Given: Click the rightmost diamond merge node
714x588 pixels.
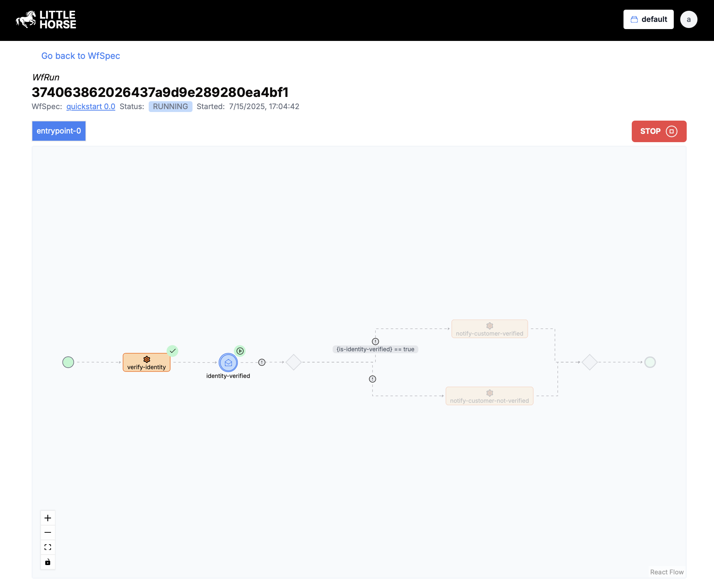Looking at the screenshot, I should click(589, 362).
